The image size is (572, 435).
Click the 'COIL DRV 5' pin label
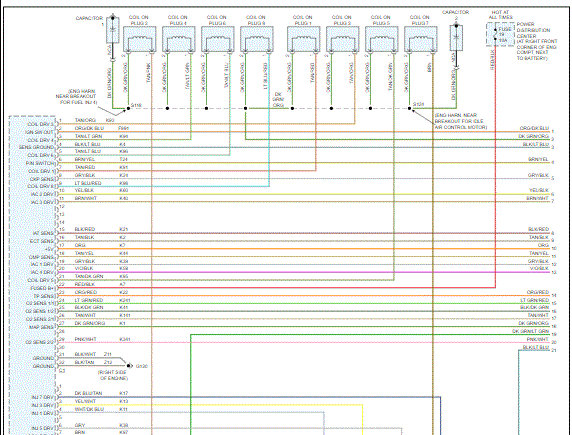[40, 280]
